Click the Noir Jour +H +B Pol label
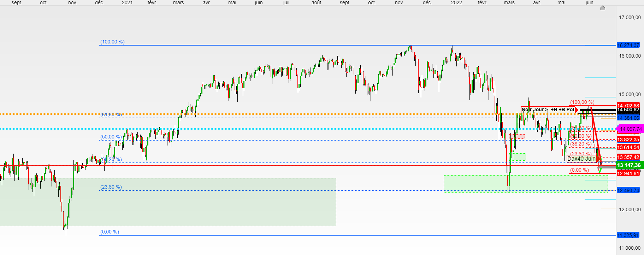 548,110
